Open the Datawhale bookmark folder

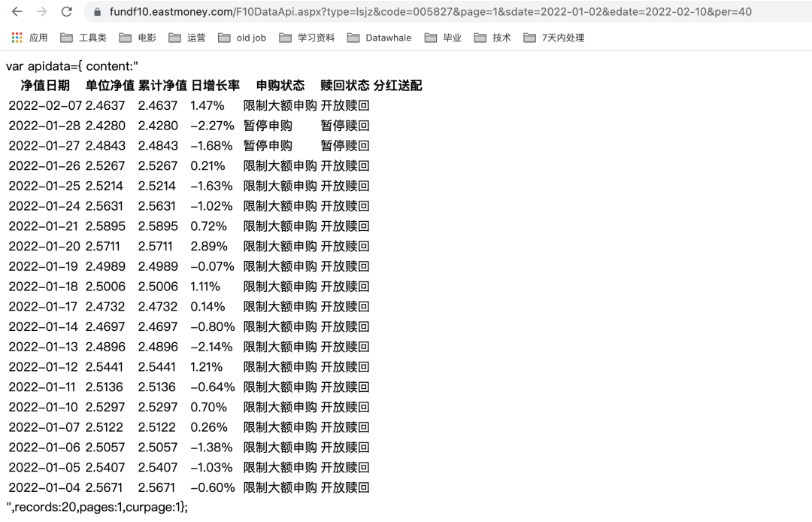click(x=379, y=38)
